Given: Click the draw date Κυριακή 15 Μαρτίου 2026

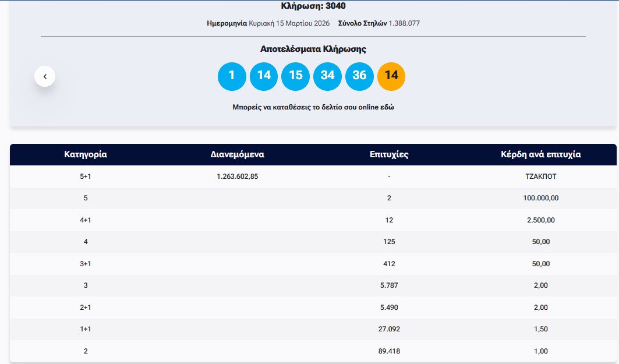Looking at the screenshot, I should tap(289, 23).
